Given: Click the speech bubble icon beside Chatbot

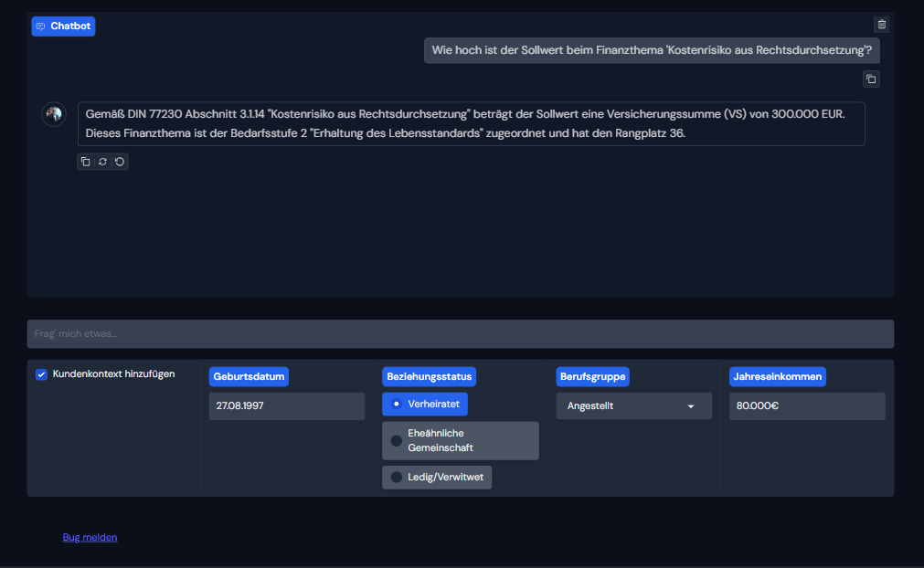Looking at the screenshot, I should tap(40, 26).
